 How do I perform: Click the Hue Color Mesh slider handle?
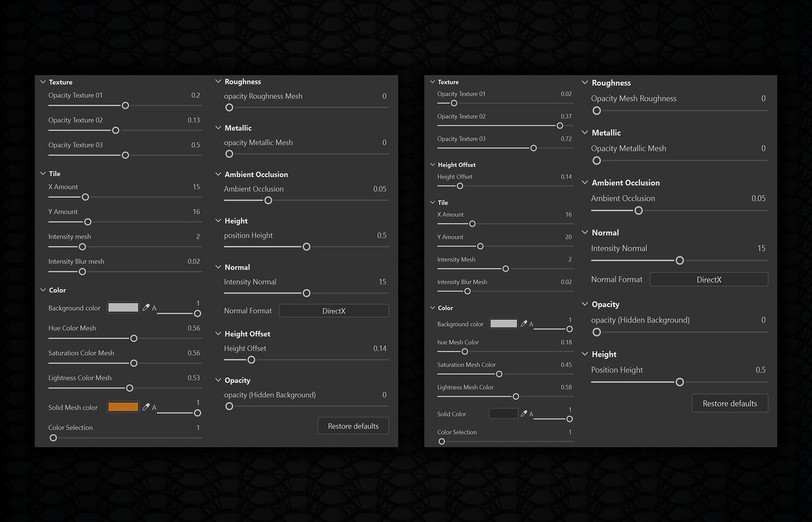[134, 338]
